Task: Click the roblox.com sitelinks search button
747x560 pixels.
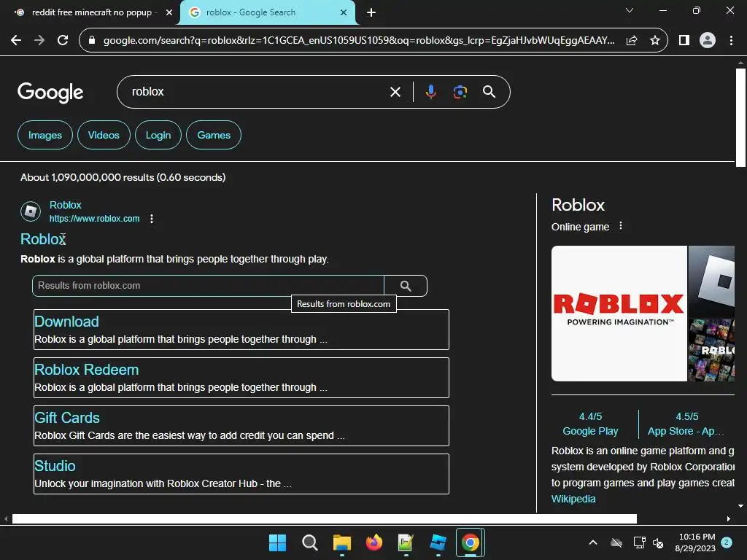Action: (x=406, y=286)
